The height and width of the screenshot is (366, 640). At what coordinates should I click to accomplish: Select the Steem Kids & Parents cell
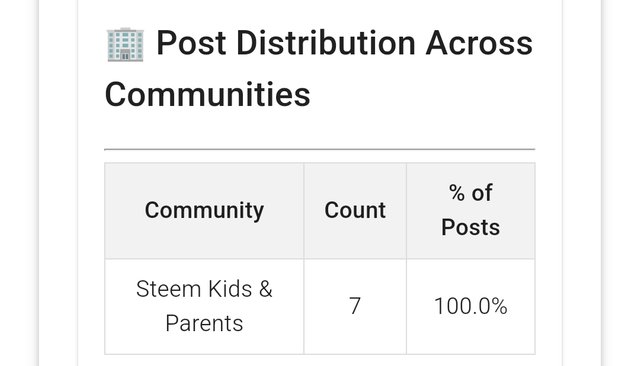(x=204, y=306)
